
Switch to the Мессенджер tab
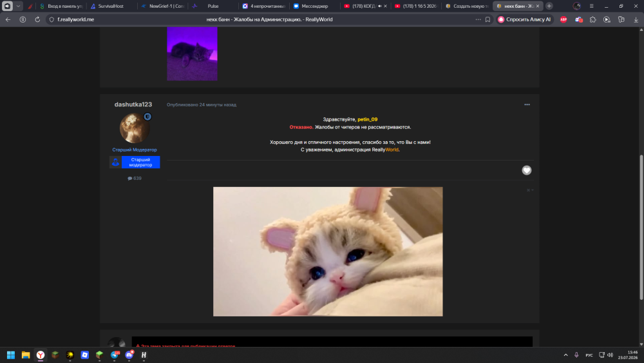[314, 6]
